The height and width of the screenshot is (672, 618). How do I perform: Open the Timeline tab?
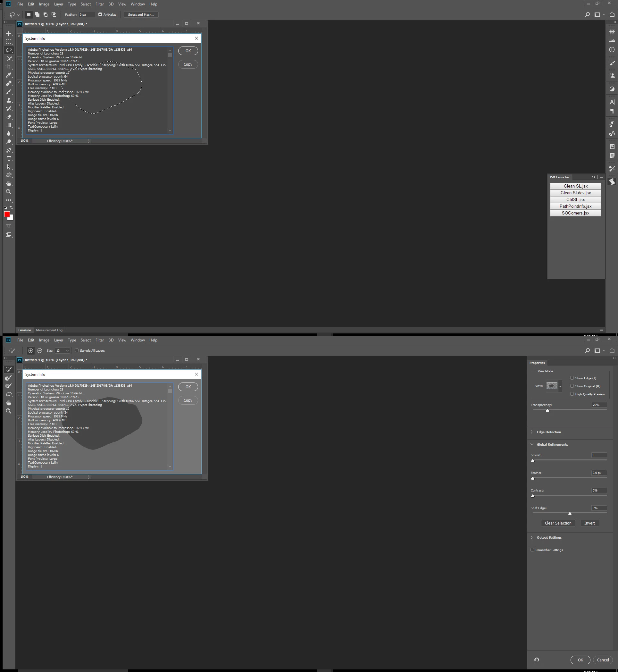click(x=24, y=330)
